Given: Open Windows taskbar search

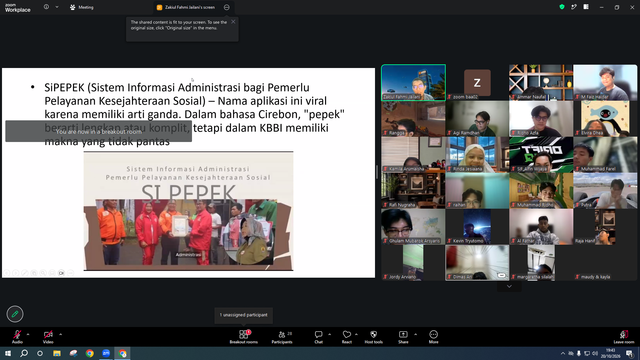Looking at the screenshot, I should tap(24, 353).
